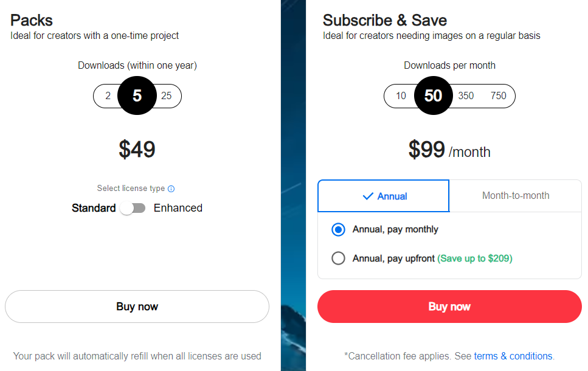Select the 50 downloads per month option
The width and height of the screenshot is (588, 371).
click(x=433, y=95)
